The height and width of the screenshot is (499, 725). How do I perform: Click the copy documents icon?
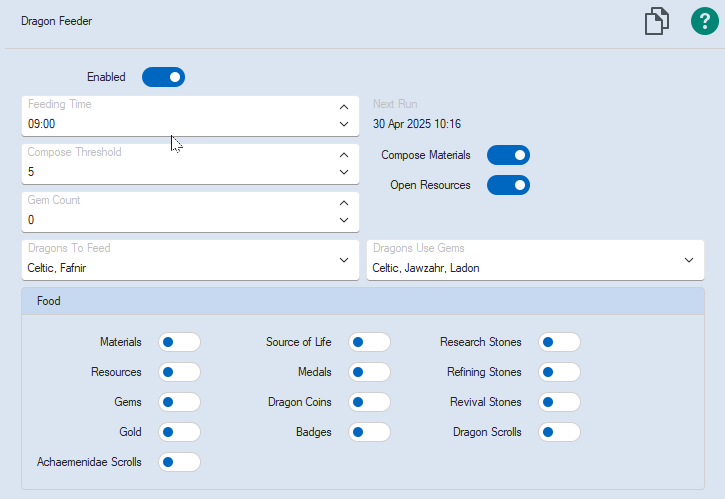[656, 21]
